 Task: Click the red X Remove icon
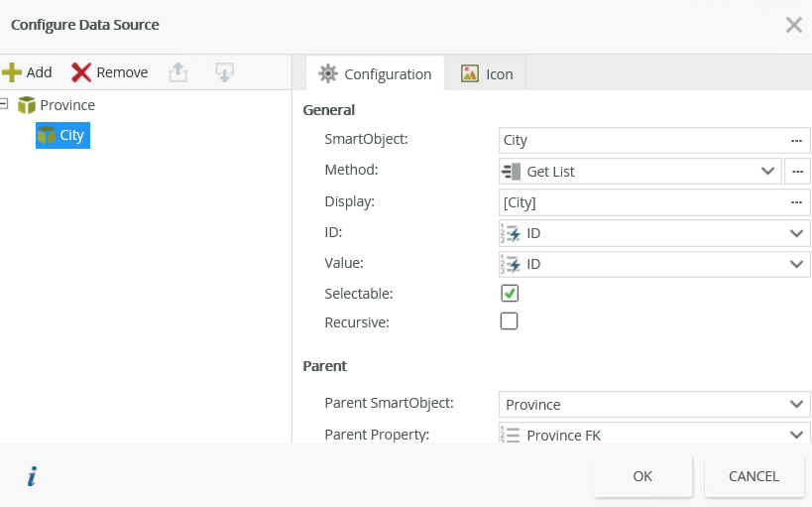pyautogui.click(x=81, y=72)
